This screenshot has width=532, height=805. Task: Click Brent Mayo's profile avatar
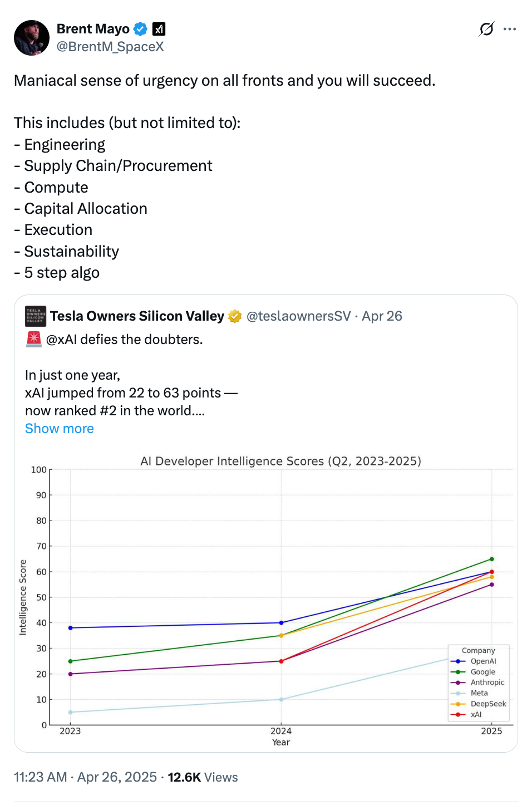(32, 38)
